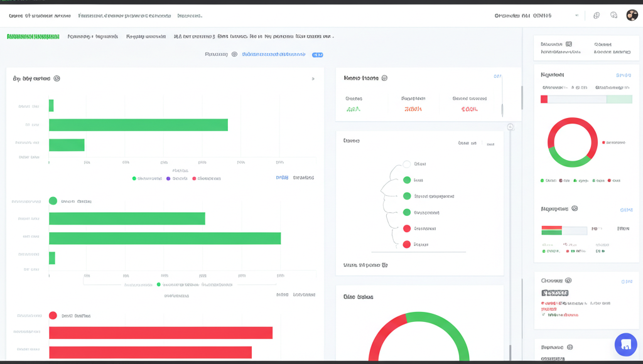
Task: Click the small circular icon above tree card scrollbar
Action: (x=510, y=127)
